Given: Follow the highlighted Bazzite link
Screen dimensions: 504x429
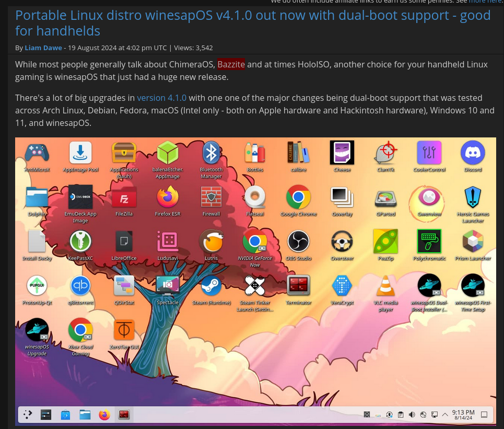Looking at the screenshot, I should click(231, 64).
